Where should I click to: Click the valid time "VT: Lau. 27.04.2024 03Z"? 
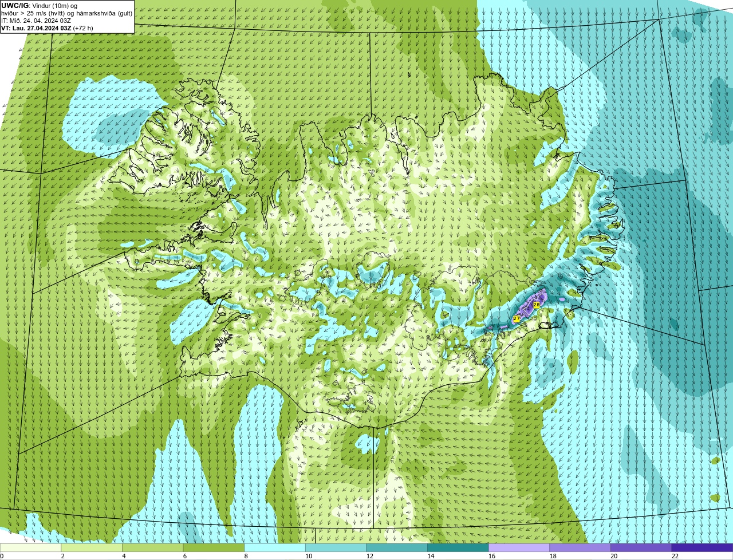click(37, 28)
